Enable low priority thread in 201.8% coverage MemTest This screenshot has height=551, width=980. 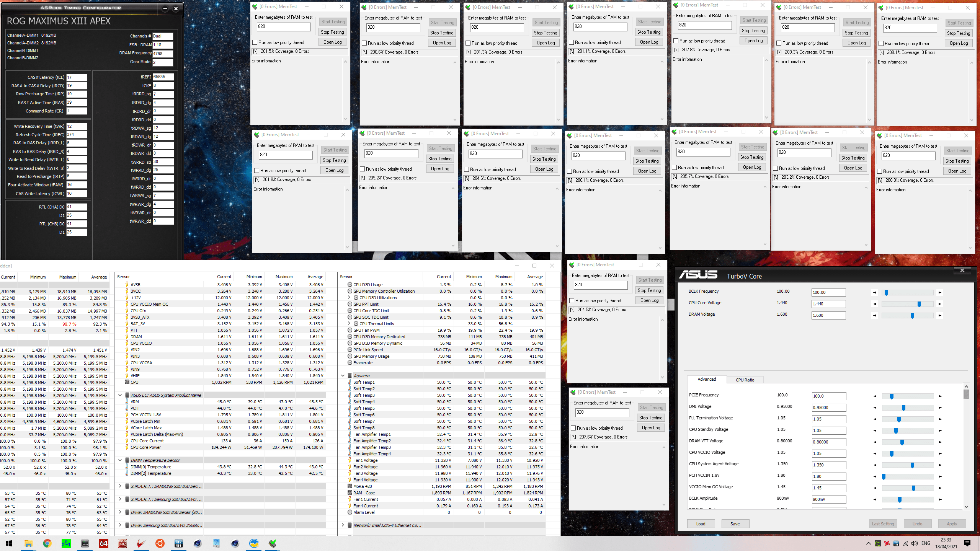(257, 171)
